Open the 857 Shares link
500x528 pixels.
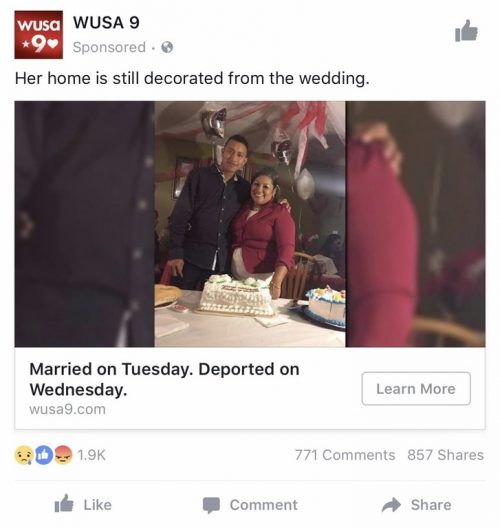click(x=445, y=455)
